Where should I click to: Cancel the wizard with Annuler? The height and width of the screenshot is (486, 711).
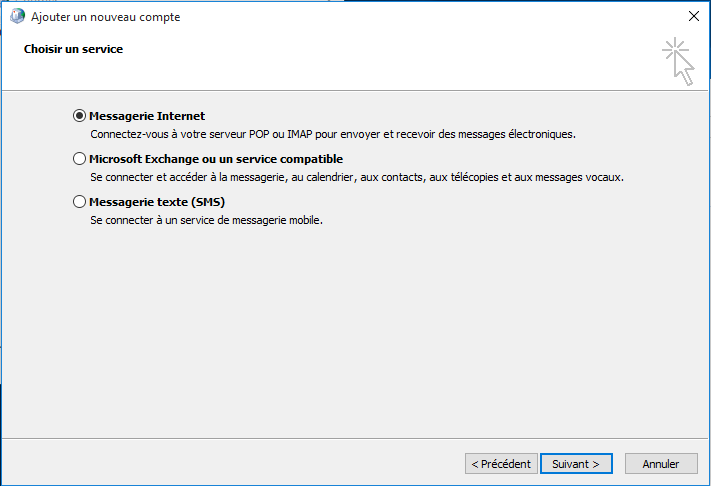(660, 464)
